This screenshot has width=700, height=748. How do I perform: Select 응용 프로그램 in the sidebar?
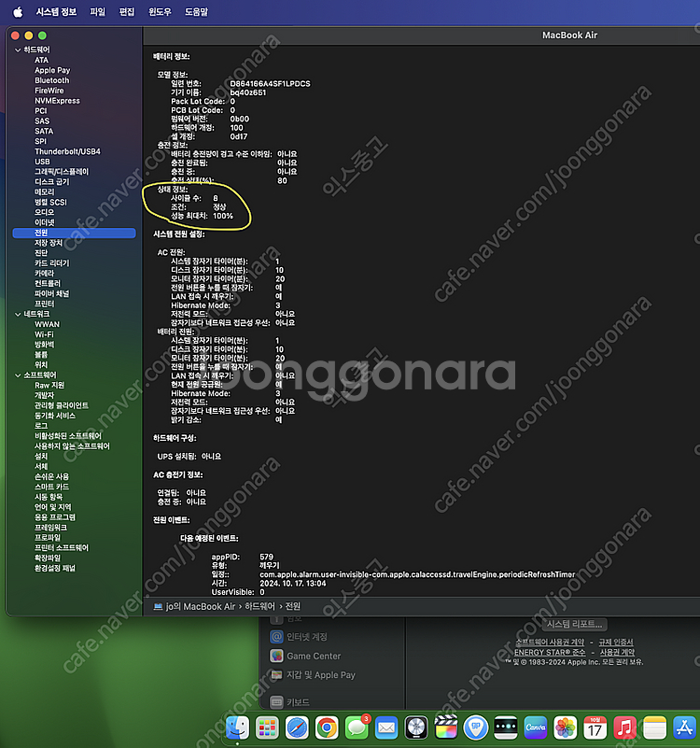(55, 517)
